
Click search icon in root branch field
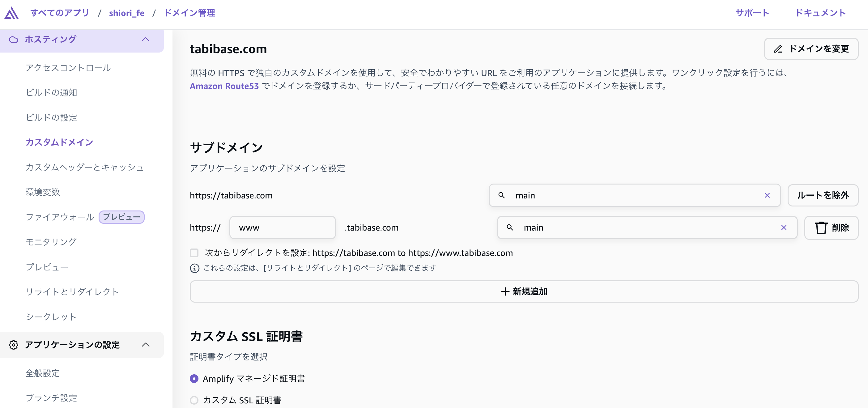(x=501, y=195)
